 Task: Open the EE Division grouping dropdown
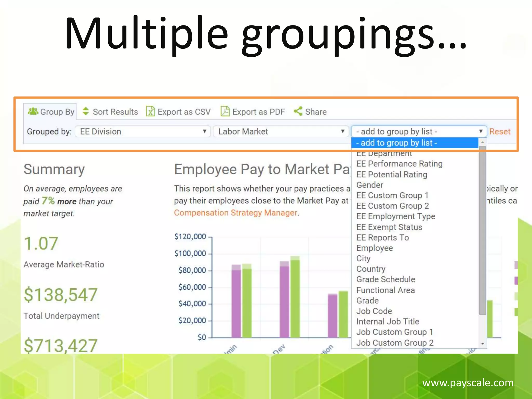[x=143, y=131]
